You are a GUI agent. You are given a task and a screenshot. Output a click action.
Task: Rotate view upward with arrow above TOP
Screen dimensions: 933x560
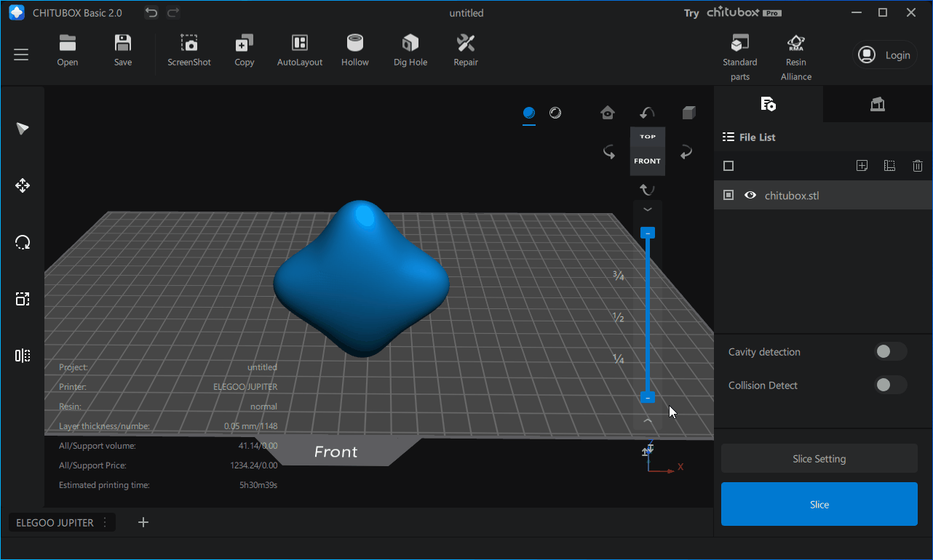pos(647,113)
